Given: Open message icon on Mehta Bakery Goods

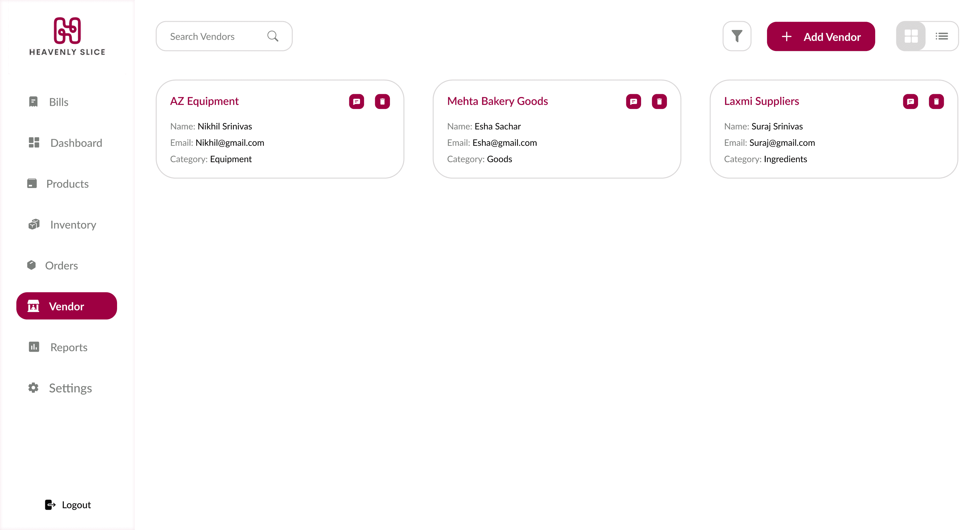Looking at the screenshot, I should click(633, 101).
